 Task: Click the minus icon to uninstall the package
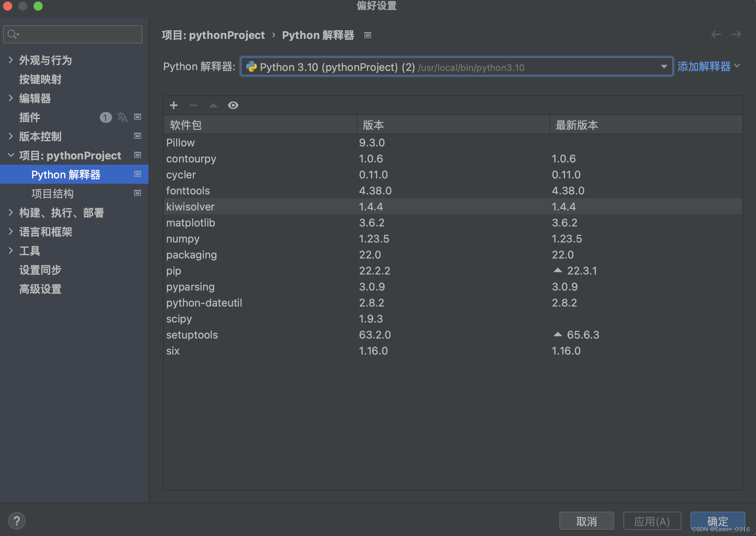pos(194,105)
